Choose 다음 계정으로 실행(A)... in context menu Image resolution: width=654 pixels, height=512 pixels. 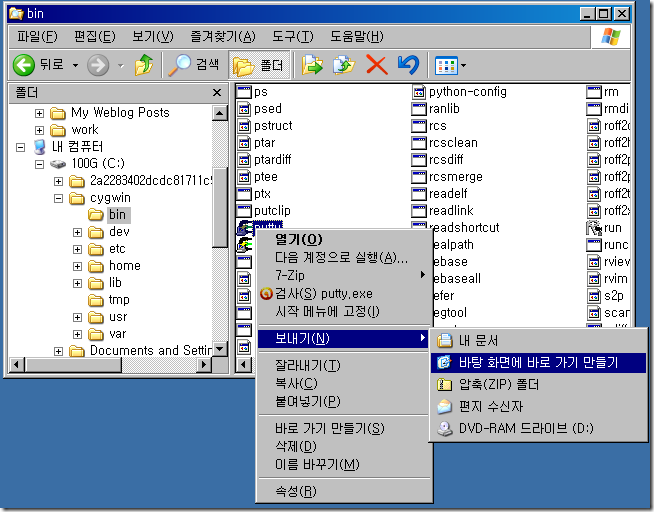pyautogui.click(x=344, y=258)
